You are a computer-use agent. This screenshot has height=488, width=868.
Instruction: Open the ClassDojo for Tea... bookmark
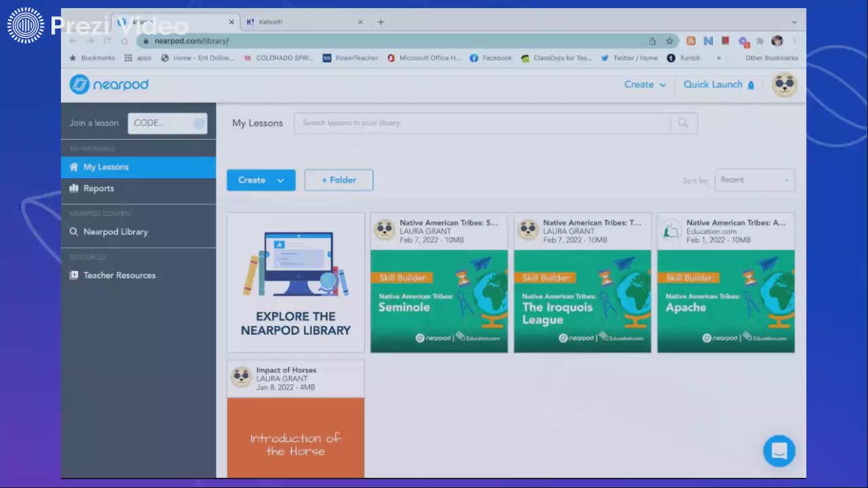point(556,58)
